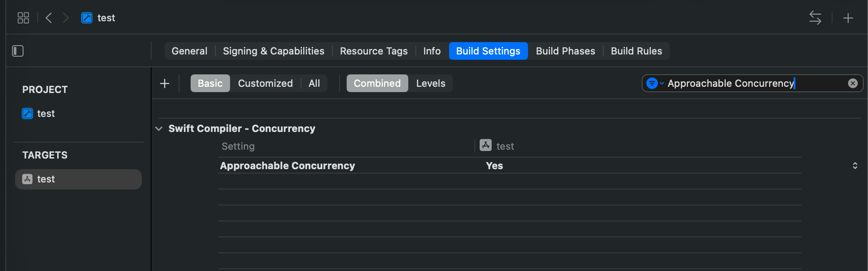Viewport: 868px width, 271px height.
Task: Open the related items grid icon
Action: (23, 18)
